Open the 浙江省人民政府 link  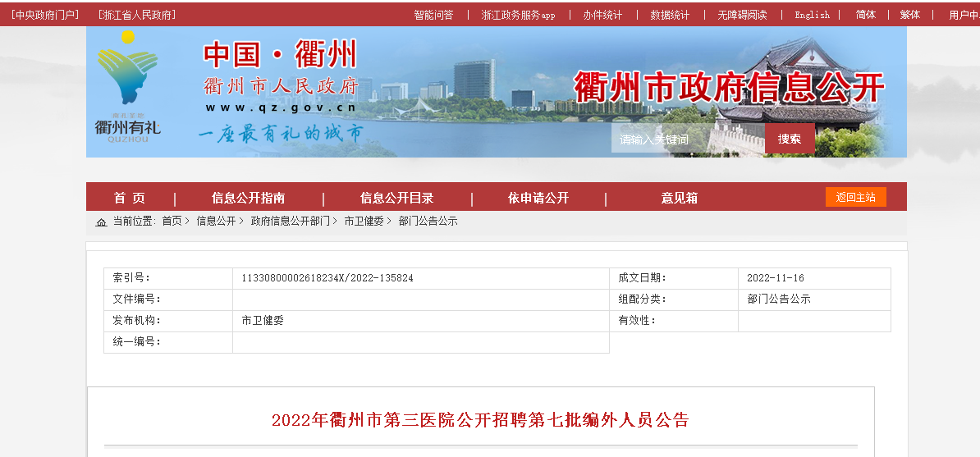[x=137, y=15]
